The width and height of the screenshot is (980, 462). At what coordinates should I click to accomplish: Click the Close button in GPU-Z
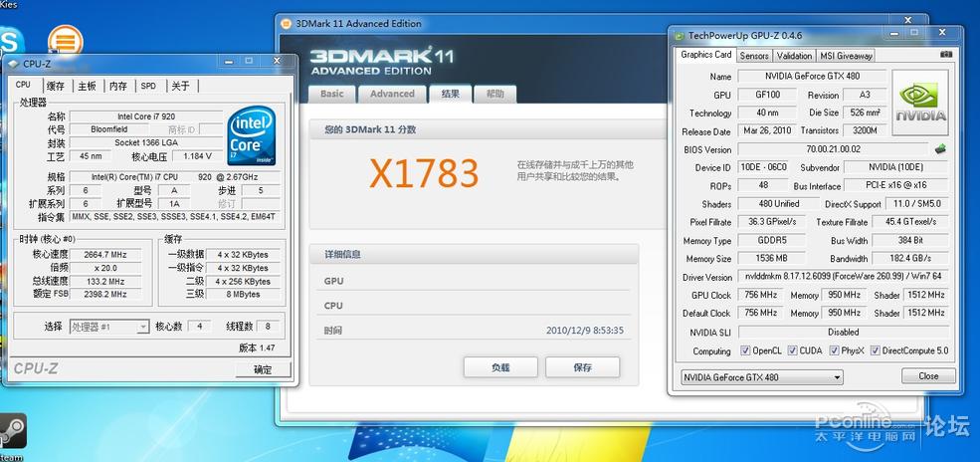(x=928, y=375)
